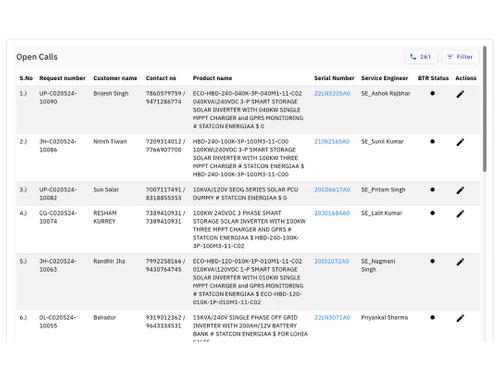Click product 10KVA/120V SEOG SERIES SOLAR PCU

pos(245,189)
